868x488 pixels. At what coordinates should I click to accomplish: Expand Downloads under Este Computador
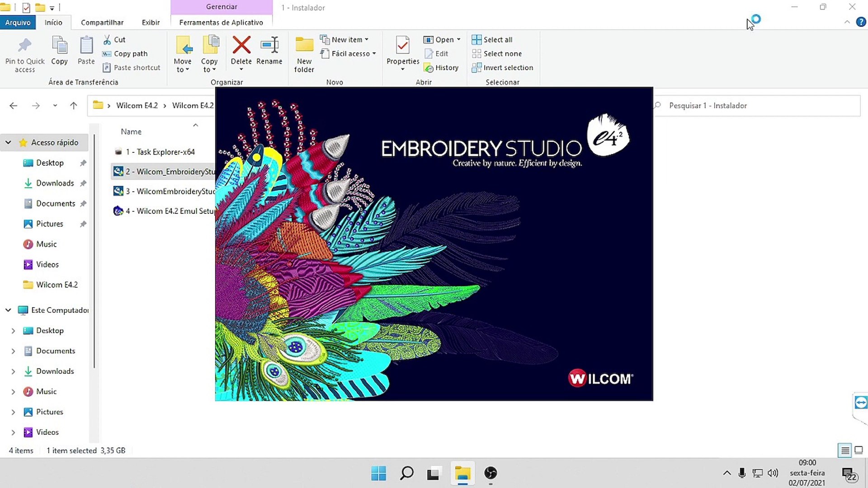[x=13, y=371]
